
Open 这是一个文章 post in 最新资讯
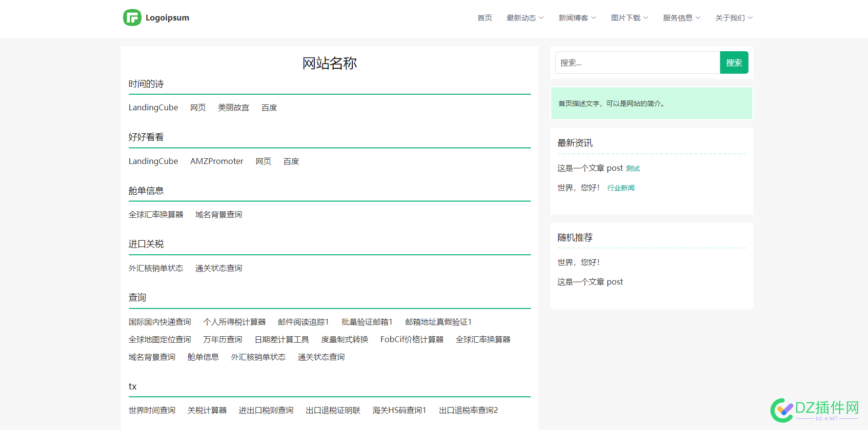(590, 168)
